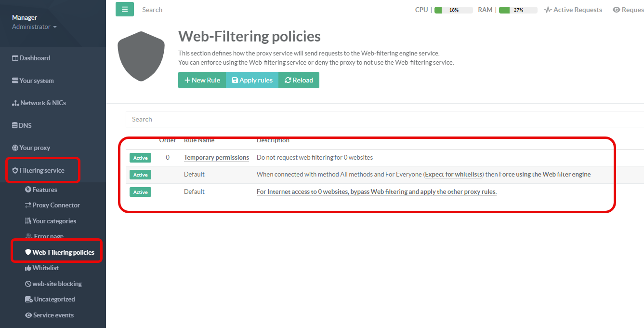644x328 pixels.
Task: Click the New Rule button
Action: 202,80
